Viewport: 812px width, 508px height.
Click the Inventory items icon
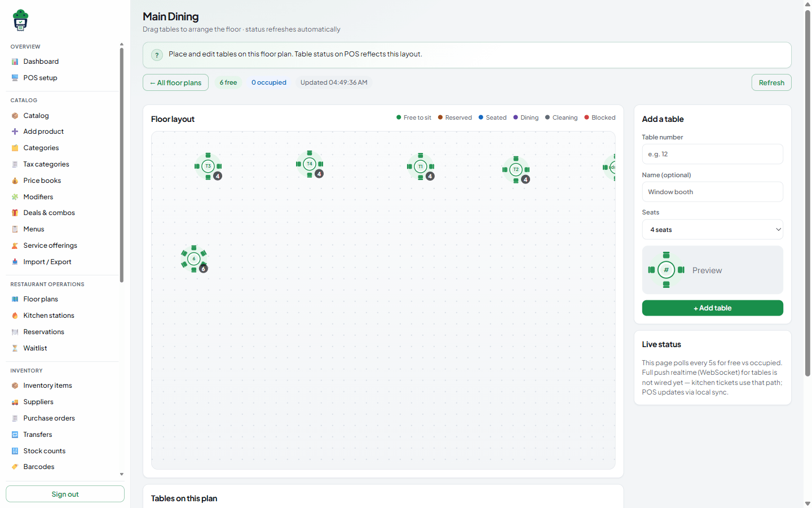click(15, 386)
